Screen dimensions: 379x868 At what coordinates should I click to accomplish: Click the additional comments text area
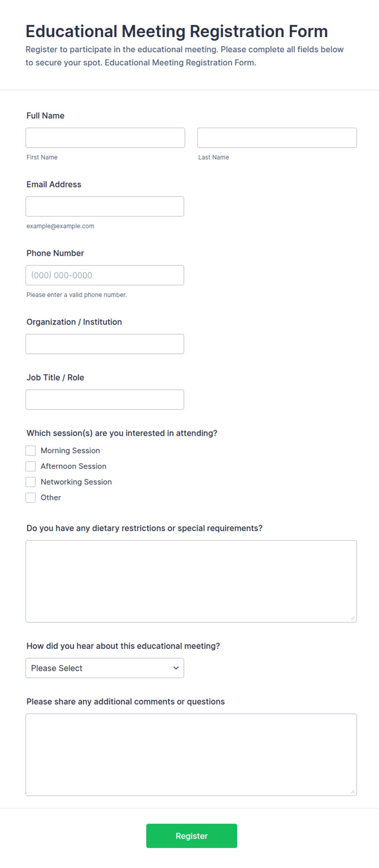191,755
